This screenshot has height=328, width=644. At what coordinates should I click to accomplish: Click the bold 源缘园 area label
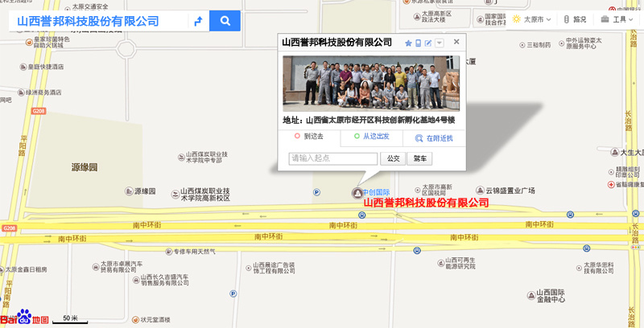coord(85,167)
